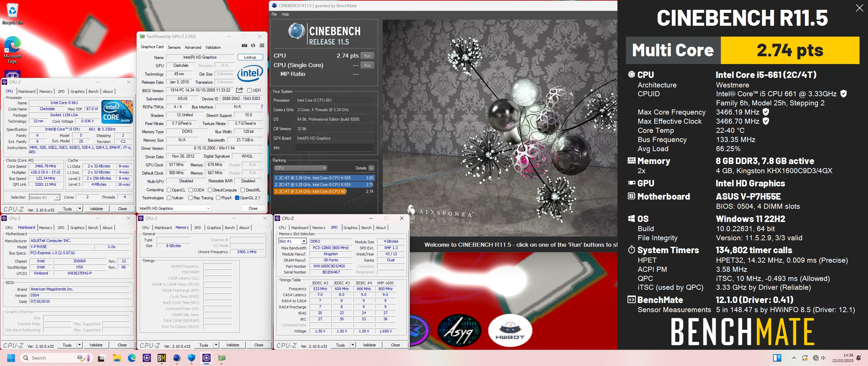Viewport: 868px width, 366px height.
Task: Open the Intel(R) HD Graphics device dropdown in GPU-Z
Action: pos(175,208)
